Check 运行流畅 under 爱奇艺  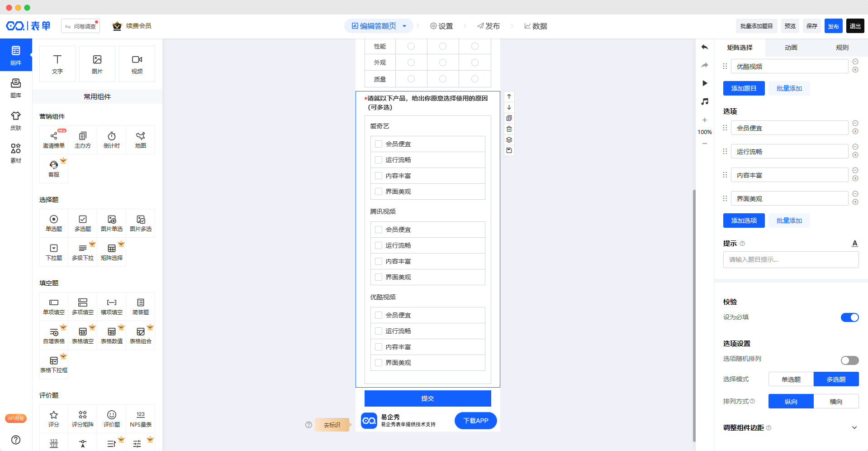click(x=379, y=160)
